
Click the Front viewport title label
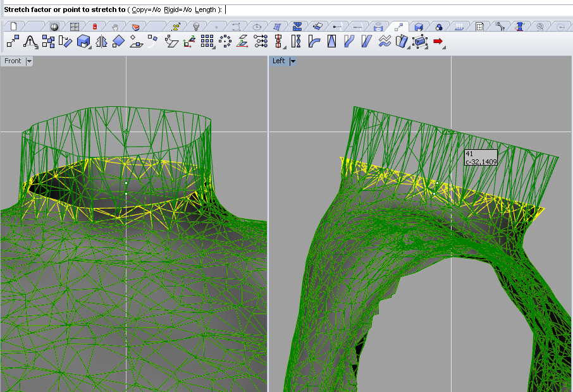tap(13, 61)
